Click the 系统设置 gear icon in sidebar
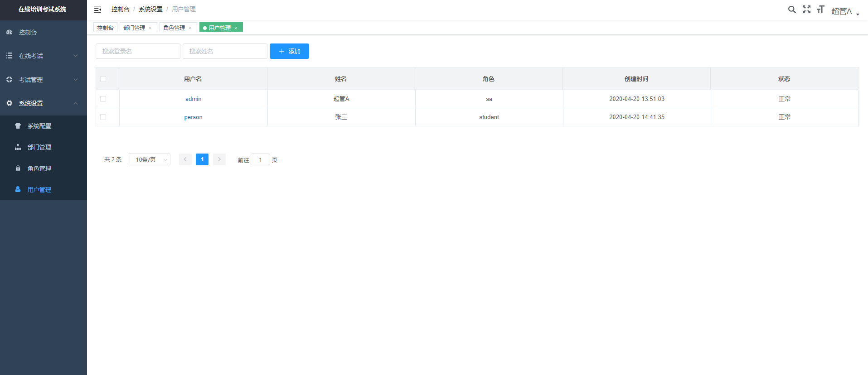Image resolution: width=868 pixels, height=375 pixels. coord(10,103)
